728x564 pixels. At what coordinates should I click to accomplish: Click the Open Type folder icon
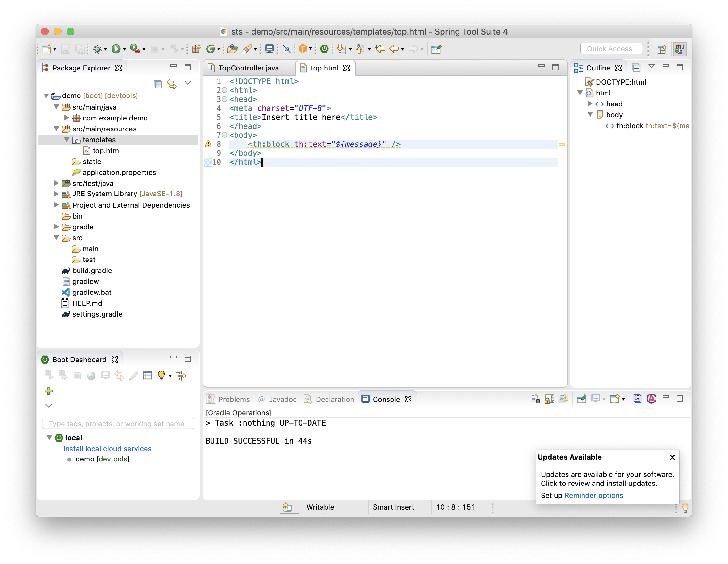232,49
